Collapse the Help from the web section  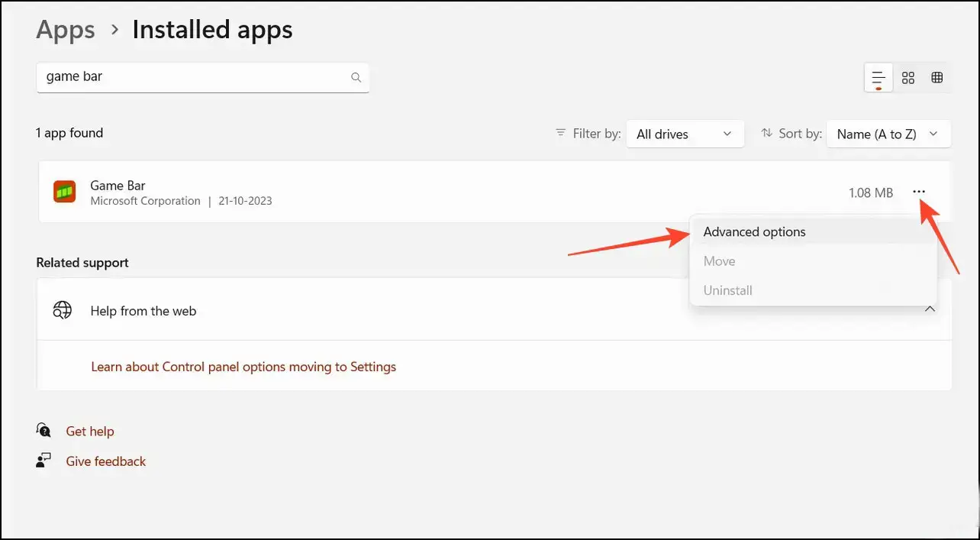click(930, 309)
